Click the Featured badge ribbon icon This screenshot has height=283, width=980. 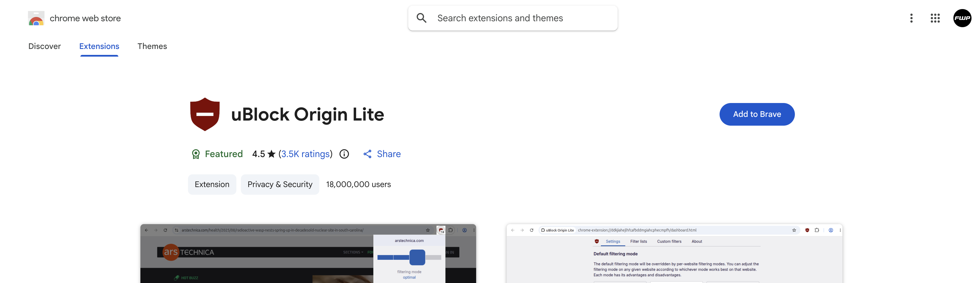196,154
